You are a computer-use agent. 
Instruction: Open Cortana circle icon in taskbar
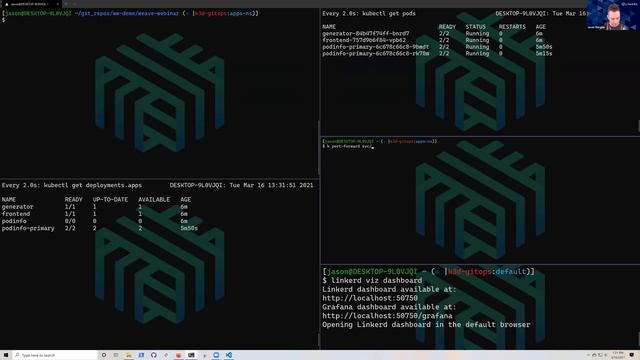tap(104, 355)
